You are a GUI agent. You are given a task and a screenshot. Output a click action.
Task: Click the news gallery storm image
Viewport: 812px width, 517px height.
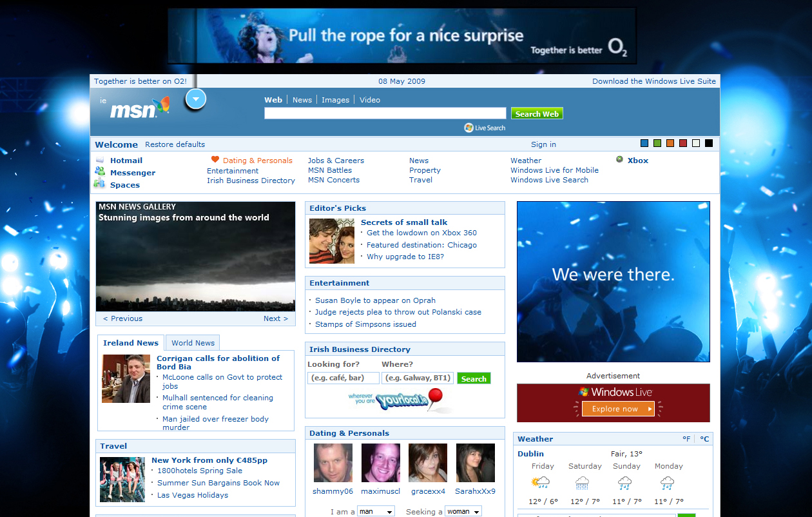(x=195, y=257)
